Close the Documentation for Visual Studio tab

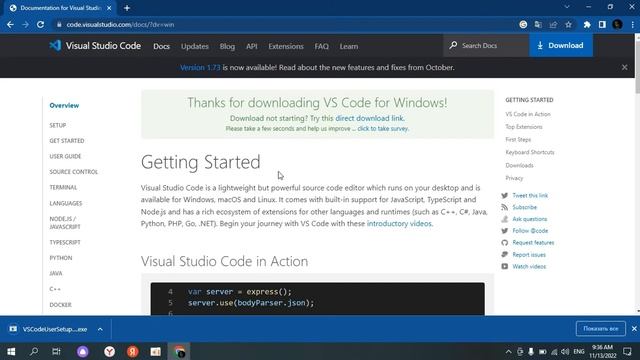(x=109, y=8)
